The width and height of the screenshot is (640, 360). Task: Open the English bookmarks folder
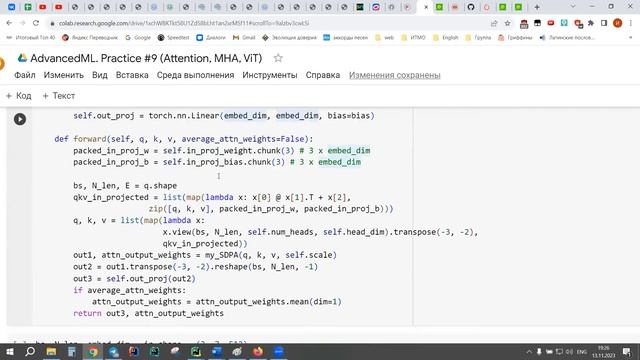pyautogui.click(x=446, y=38)
